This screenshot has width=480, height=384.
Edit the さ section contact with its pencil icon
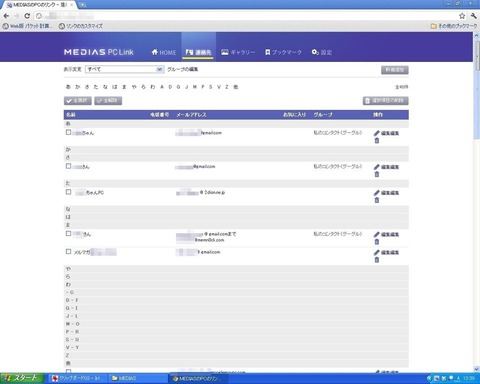click(x=377, y=167)
